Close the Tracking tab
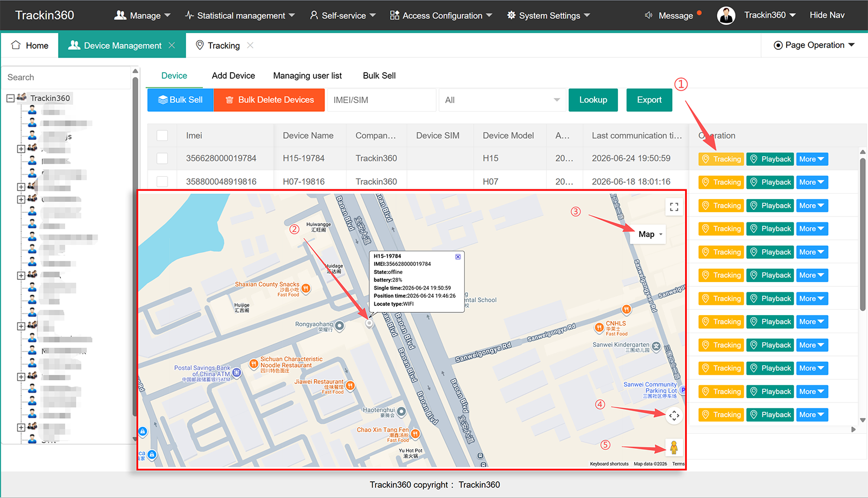This screenshot has width=868, height=498. pos(250,46)
